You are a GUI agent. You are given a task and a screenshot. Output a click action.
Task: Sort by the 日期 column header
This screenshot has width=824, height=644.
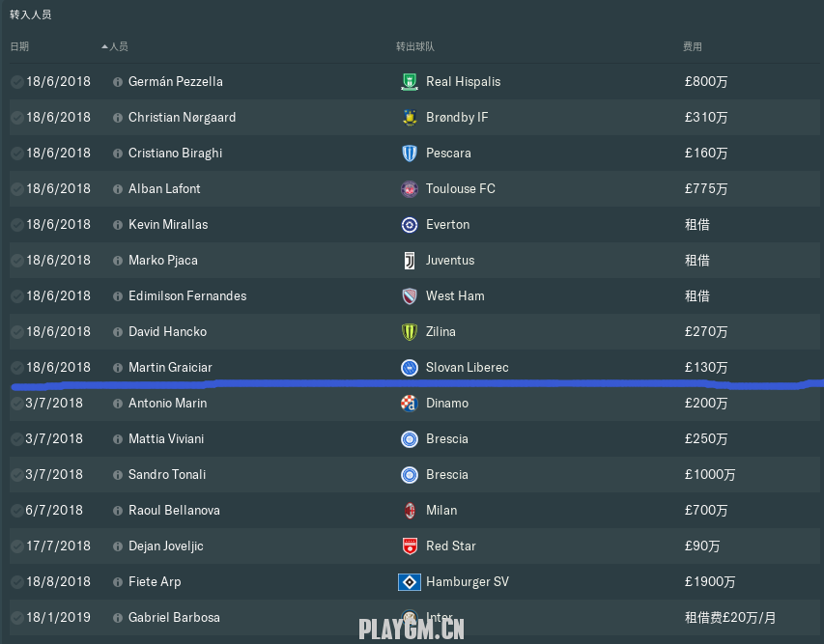19,46
